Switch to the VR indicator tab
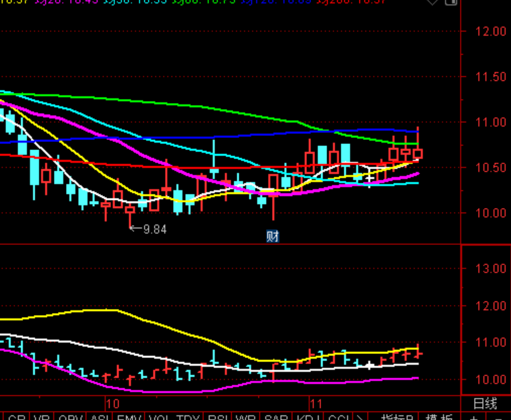 click(42, 417)
